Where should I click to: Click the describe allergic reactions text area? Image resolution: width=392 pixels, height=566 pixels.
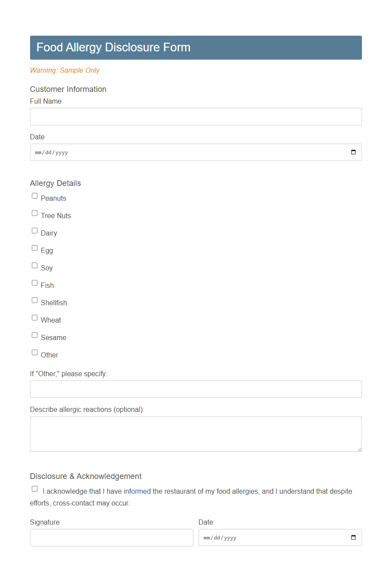click(196, 433)
